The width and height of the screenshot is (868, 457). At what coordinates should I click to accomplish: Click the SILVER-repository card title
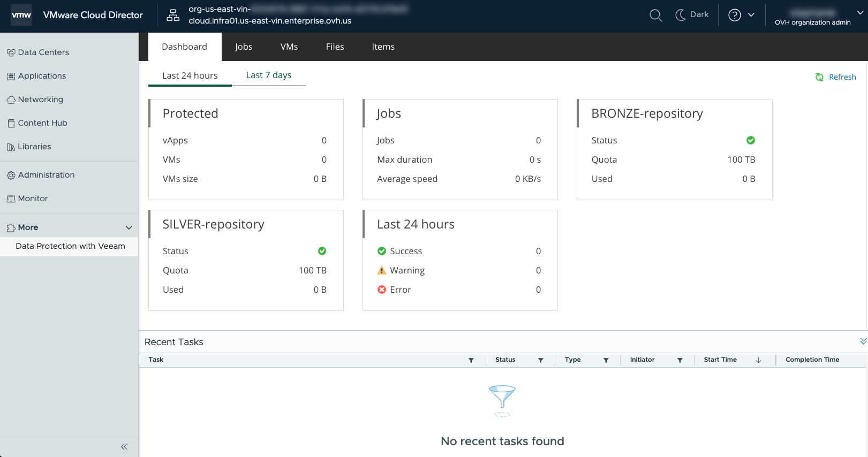[213, 224]
